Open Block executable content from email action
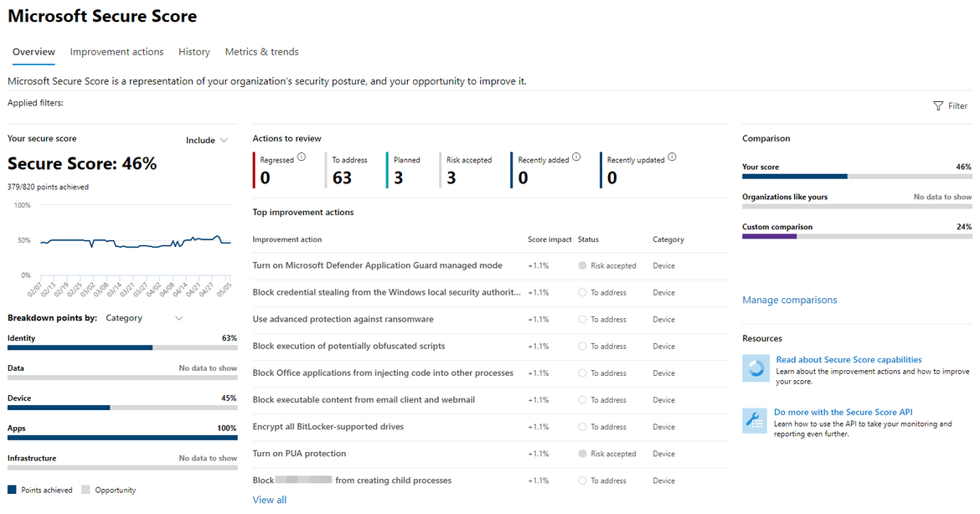The height and width of the screenshot is (514, 980). tap(364, 399)
